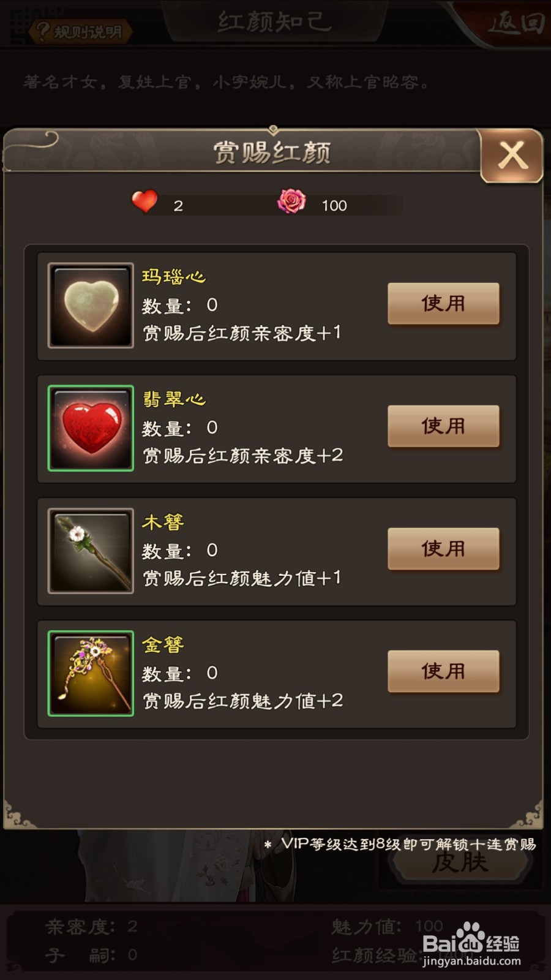Tap the 玛瑙心 white heart icon

click(91, 306)
